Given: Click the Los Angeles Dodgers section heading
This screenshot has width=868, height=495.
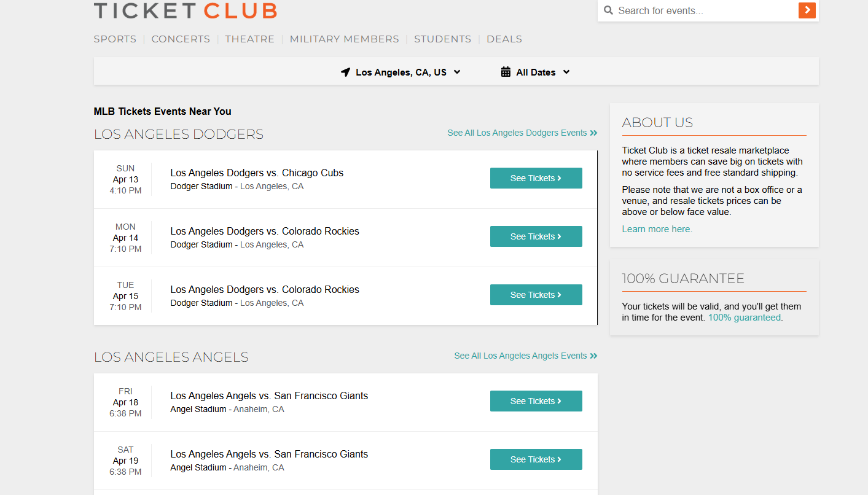Looking at the screenshot, I should click(x=179, y=134).
